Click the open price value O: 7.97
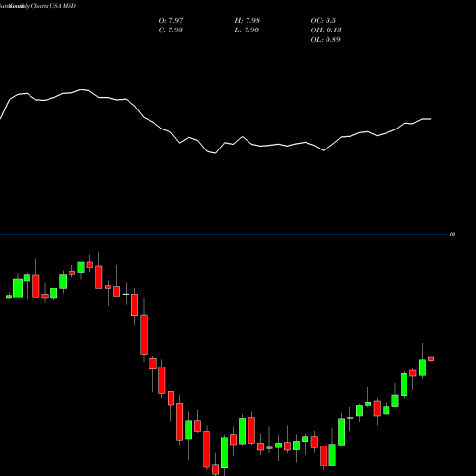Viewport: 476px width, 476px height. pos(170,21)
